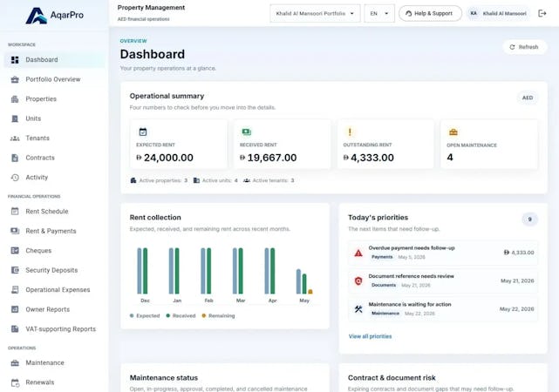Click the Expected legend dot

(132, 316)
